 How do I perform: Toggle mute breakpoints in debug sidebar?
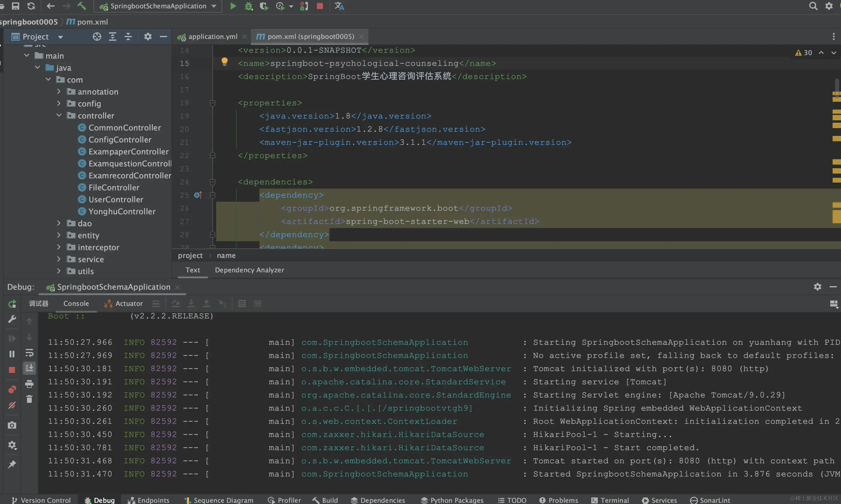pos(12,405)
